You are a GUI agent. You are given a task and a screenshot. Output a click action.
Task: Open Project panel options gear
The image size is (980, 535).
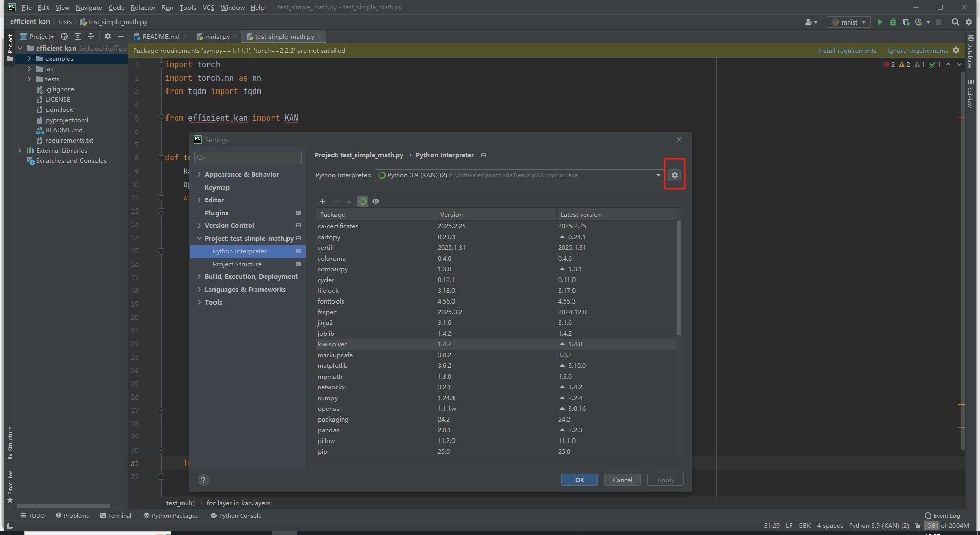(x=107, y=36)
